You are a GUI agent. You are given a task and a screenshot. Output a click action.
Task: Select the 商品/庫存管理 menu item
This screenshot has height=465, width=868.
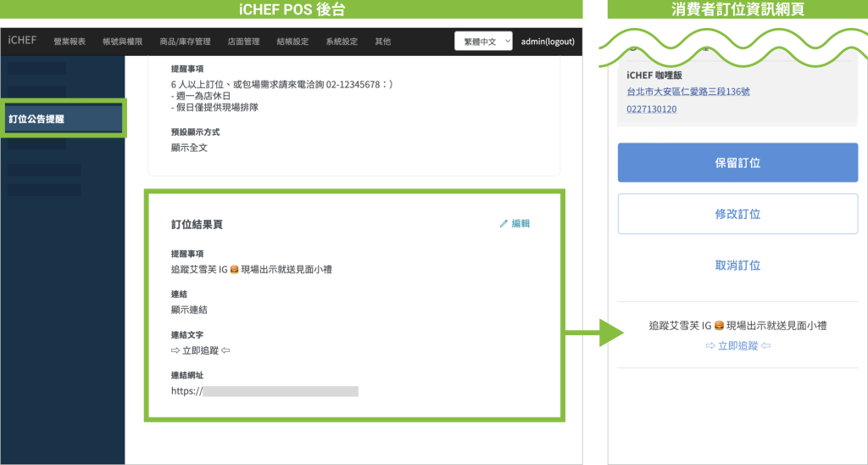pos(186,42)
